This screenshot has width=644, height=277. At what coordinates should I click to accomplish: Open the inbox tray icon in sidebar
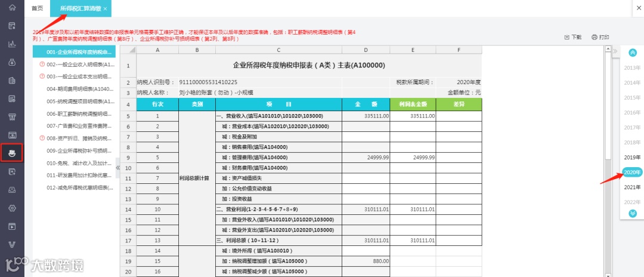[x=12, y=190]
